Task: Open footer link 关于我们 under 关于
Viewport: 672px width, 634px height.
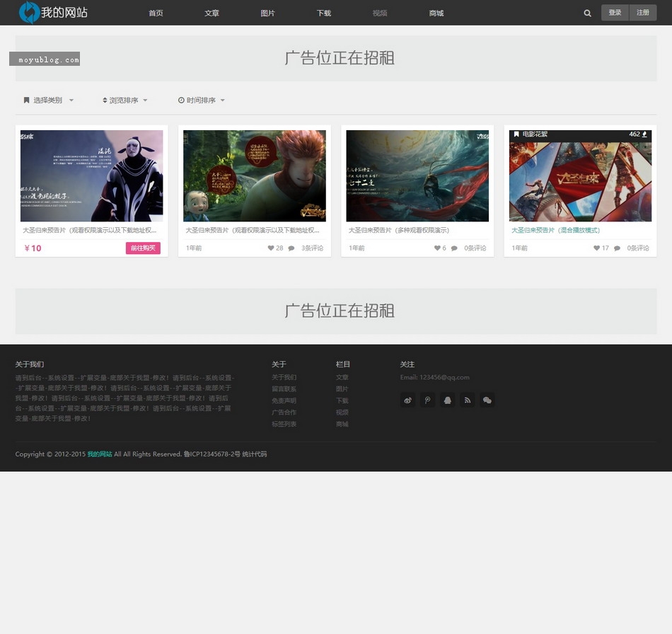Action: (x=284, y=377)
